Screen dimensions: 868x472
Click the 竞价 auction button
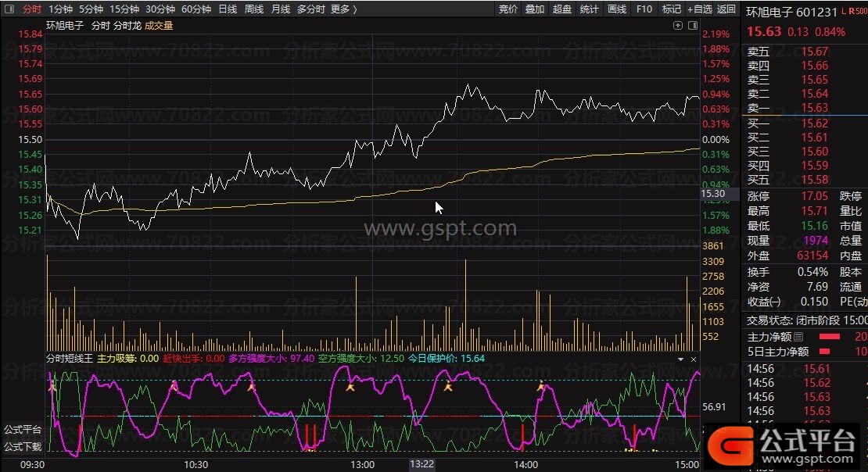(508, 9)
